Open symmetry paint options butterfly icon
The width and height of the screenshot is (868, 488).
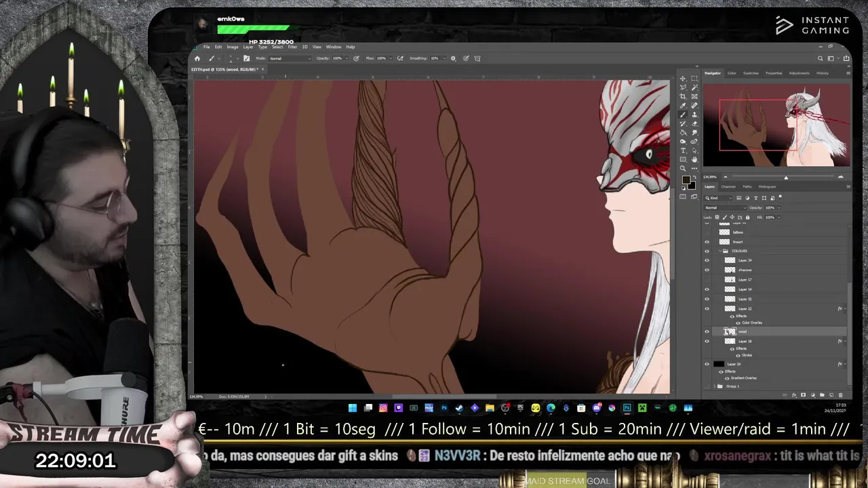coord(477,58)
